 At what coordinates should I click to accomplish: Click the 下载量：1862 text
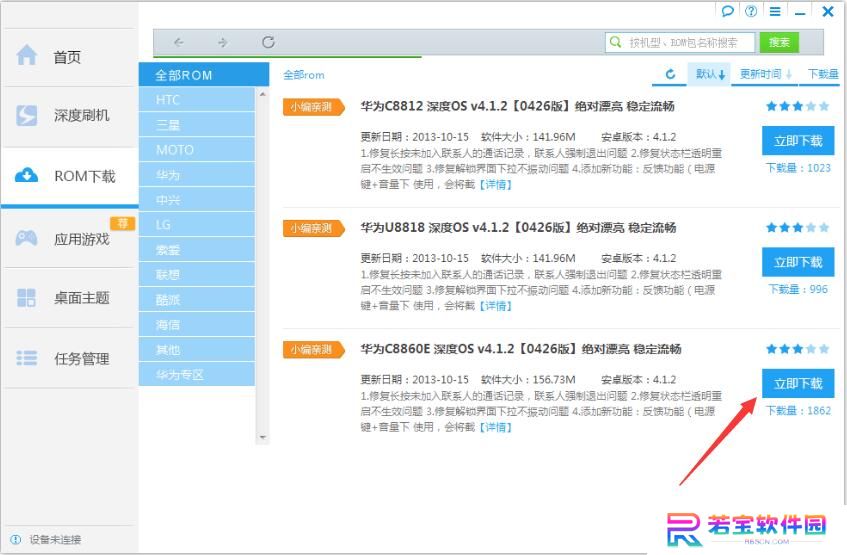(798, 411)
